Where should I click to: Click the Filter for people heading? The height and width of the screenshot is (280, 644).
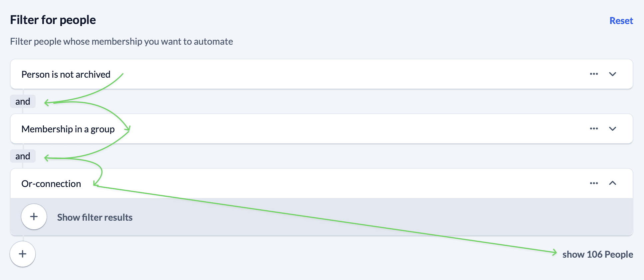[x=53, y=20]
